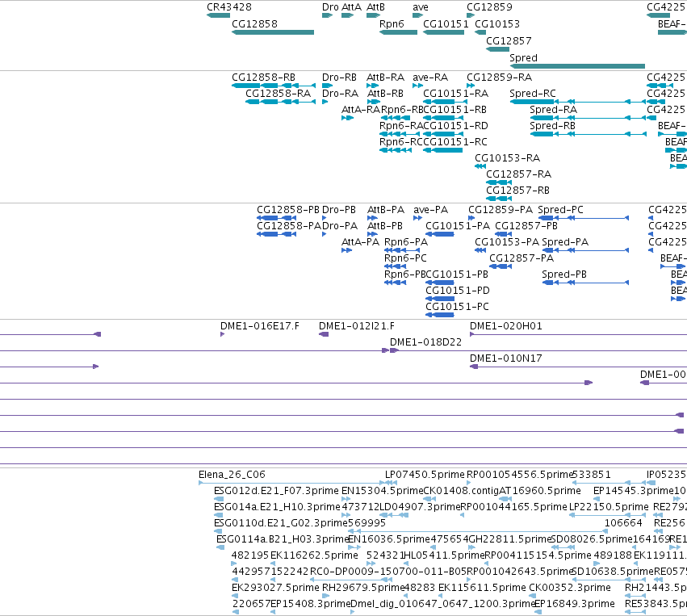This screenshot has height=616, width=687.
Task: Click transcript Spred-RC
Action: point(578,102)
